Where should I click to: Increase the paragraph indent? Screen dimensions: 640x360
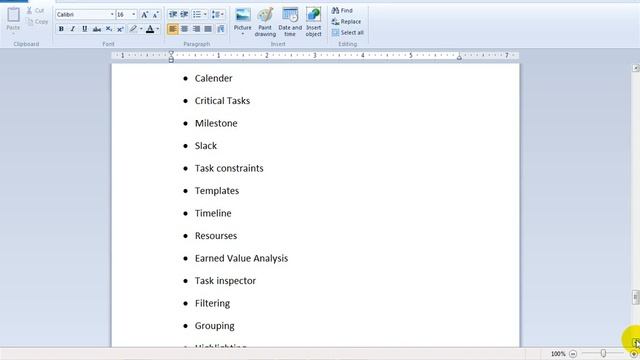pyautogui.click(x=184, y=15)
